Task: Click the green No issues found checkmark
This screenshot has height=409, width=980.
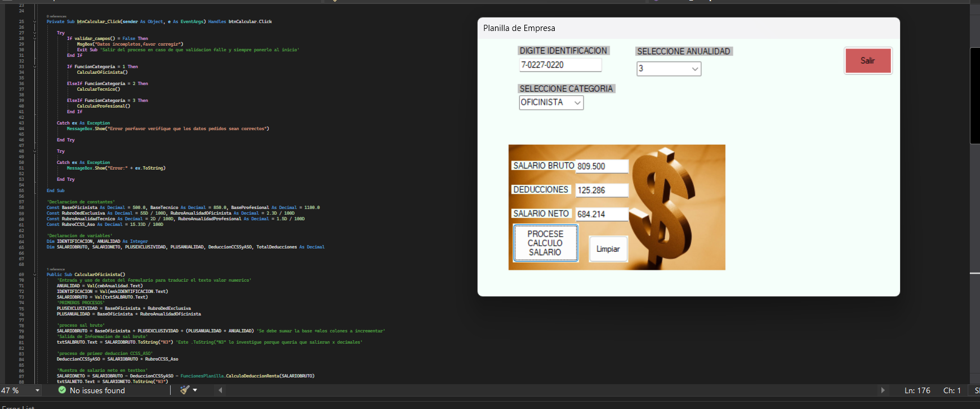Action: tap(62, 390)
